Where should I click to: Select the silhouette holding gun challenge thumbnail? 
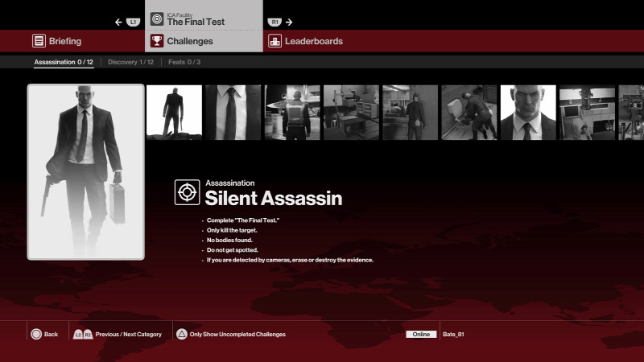(x=174, y=113)
